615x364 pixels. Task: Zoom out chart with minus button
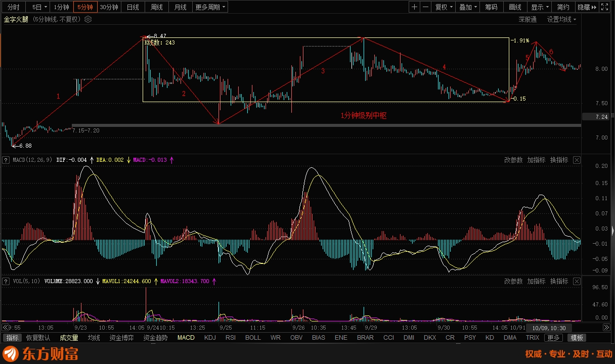click(x=425, y=7)
